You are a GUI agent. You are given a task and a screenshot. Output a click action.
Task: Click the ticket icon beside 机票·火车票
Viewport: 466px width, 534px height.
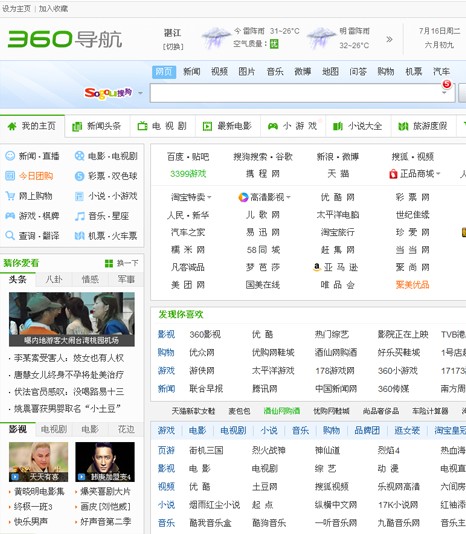tap(79, 236)
